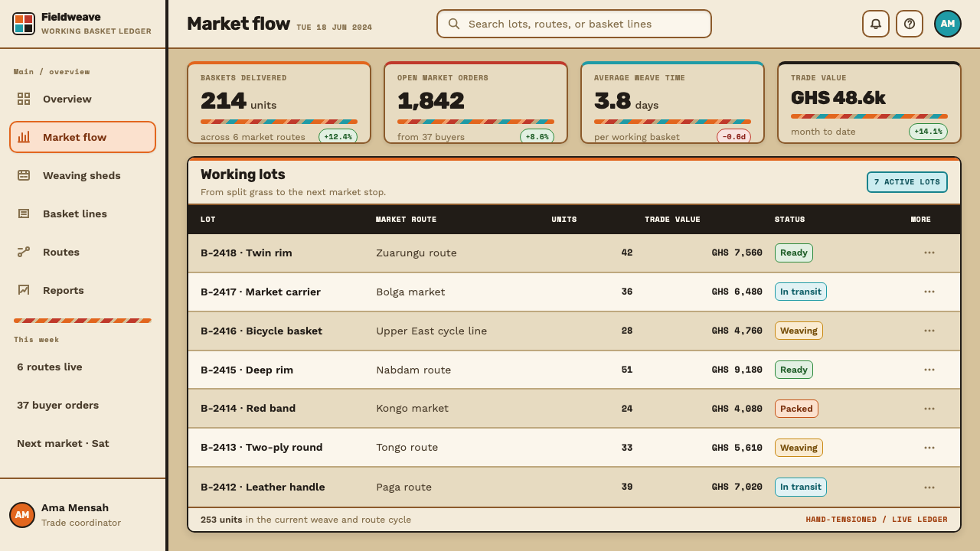Click the In transit status of B-2417
Screen dimensions: 980x551
pyautogui.click(x=801, y=292)
